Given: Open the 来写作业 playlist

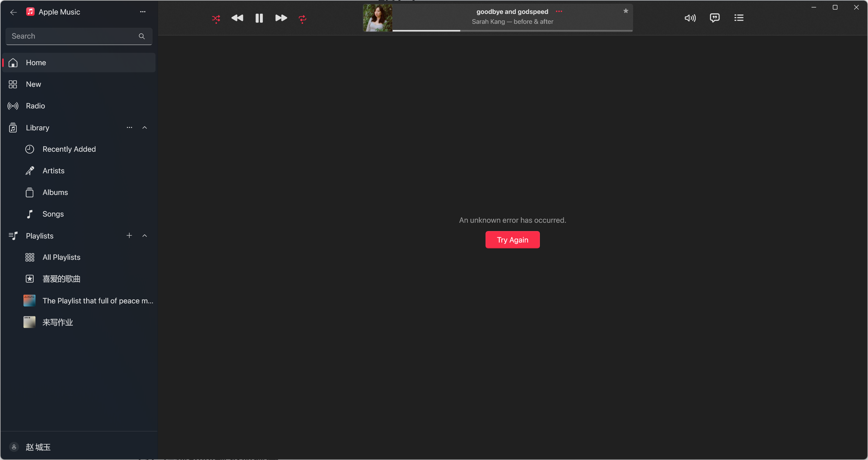Looking at the screenshot, I should point(57,323).
